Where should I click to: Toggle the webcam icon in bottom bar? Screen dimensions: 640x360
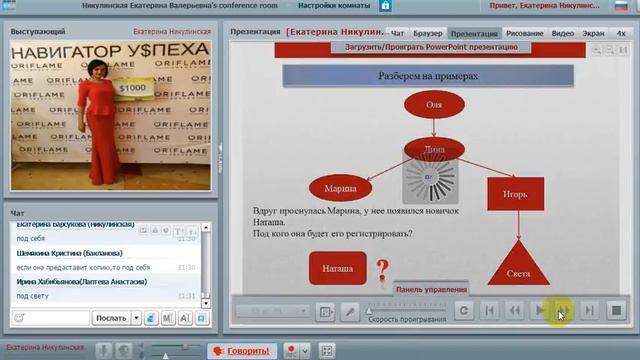click(x=123, y=351)
